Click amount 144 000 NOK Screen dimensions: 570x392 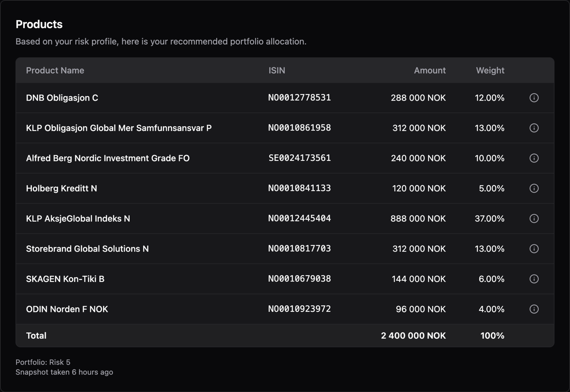419,279
